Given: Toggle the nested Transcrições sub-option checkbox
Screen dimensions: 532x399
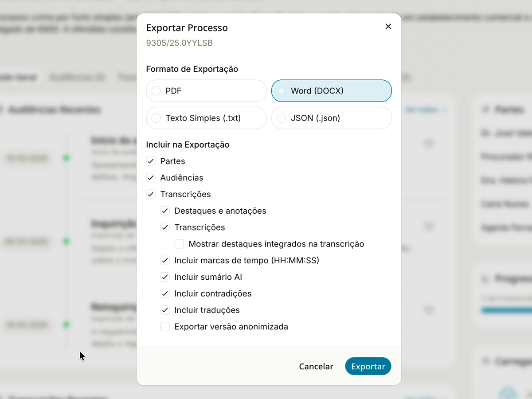Looking at the screenshot, I should coord(165,227).
